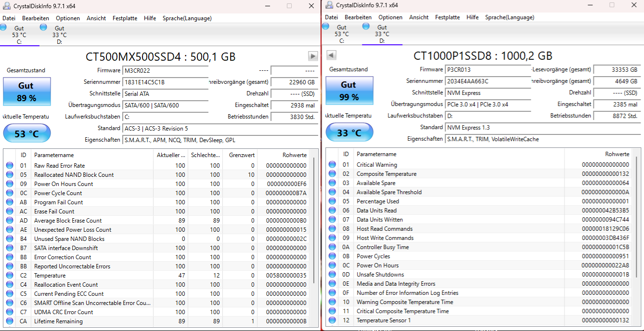Viewport: 644px width, 331px height.
Task: Click Parametername column header in left window
Action: pos(92,155)
